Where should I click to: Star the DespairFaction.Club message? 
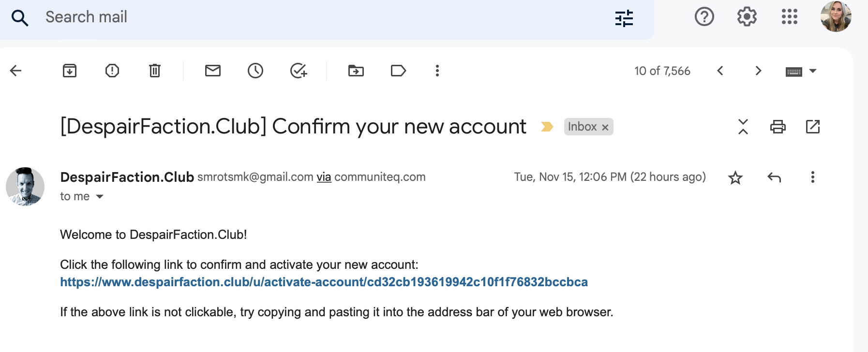pos(735,177)
